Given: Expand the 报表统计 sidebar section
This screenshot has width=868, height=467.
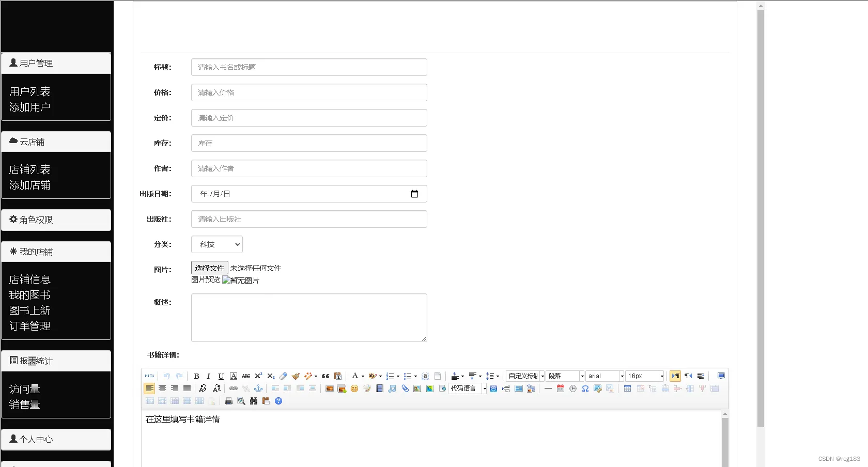Looking at the screenshot, I should click(x=56, y=361).
